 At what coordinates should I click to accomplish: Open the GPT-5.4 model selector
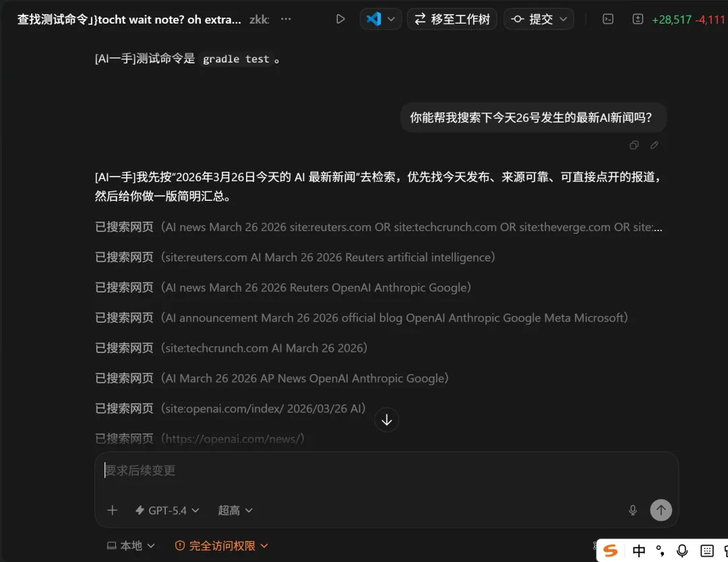167,511
